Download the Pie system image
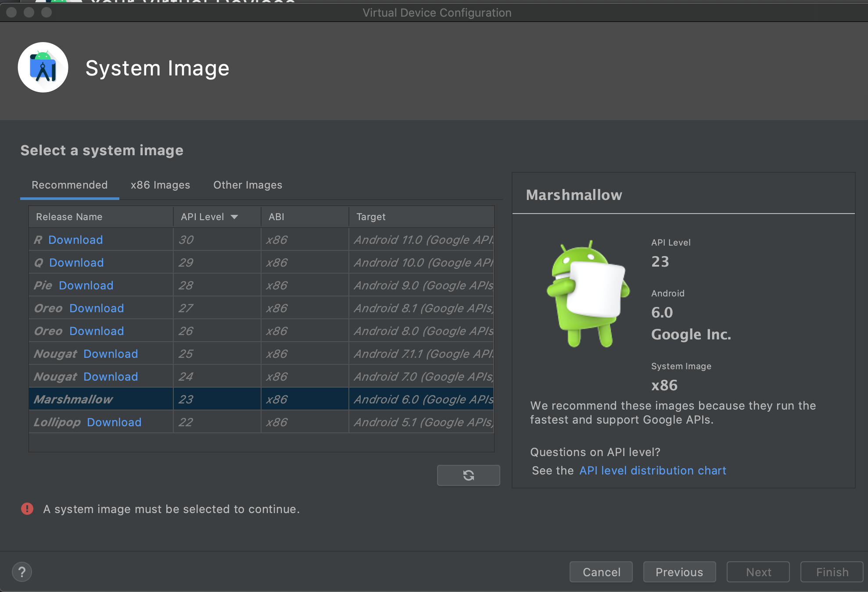Image resolution: width=868 pixels, height=592 pixels. 86,285
